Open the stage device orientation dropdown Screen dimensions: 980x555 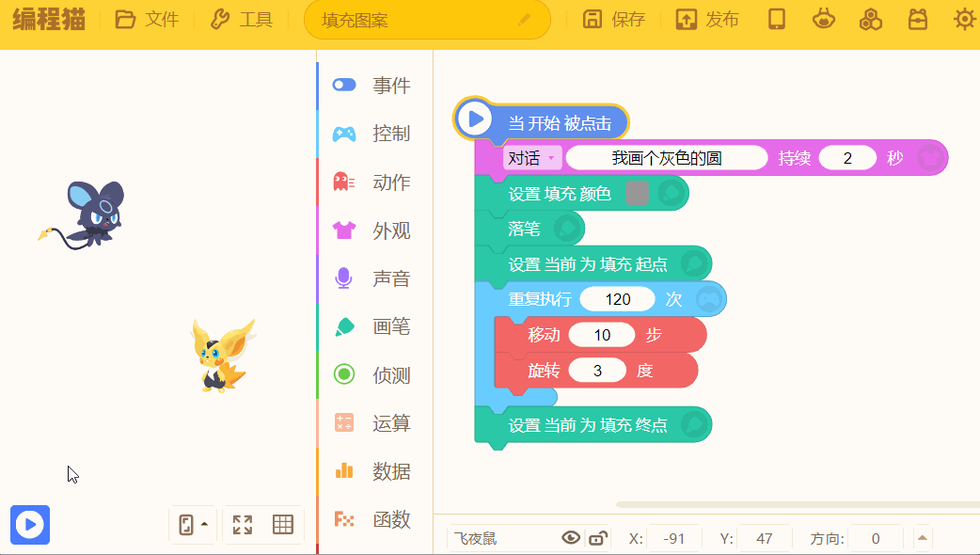(x=193, y=524)
